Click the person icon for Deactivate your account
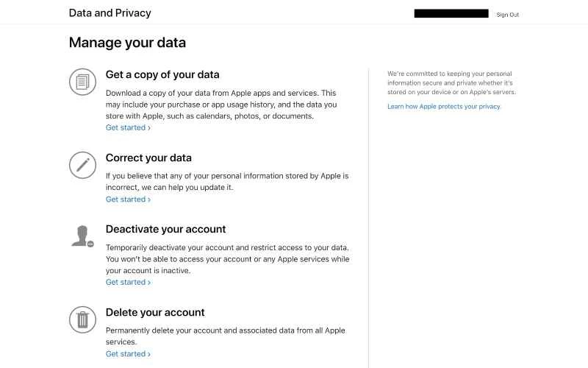Viewport: 588px width, 368px height. [x=82, y=236]
